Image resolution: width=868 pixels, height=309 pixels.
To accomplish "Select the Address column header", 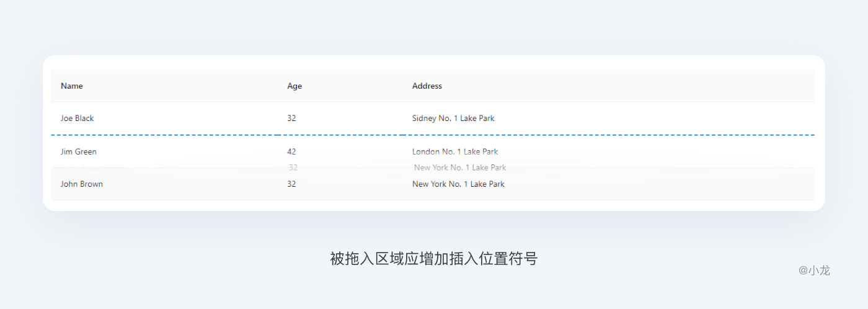I will (427, 86).
